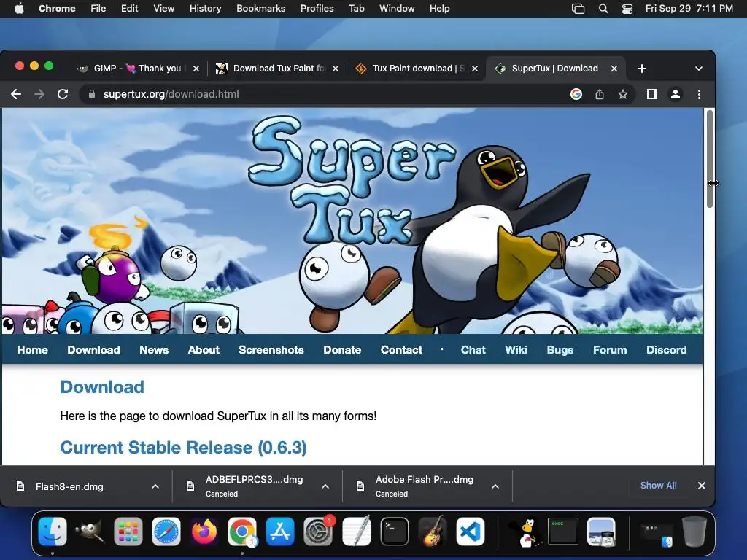Close the SuperTux Download tab
Viewport: 747px width, 560px height.
point(614,69)
